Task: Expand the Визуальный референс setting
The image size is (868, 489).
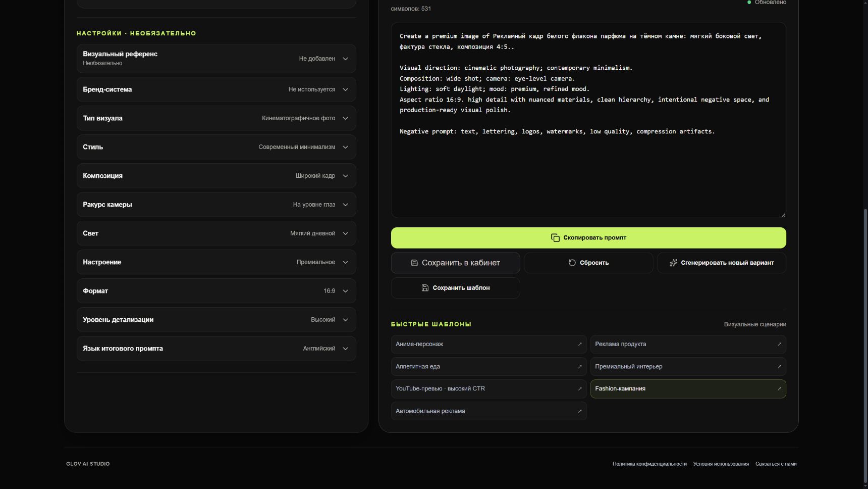Action: coord(216,59)
